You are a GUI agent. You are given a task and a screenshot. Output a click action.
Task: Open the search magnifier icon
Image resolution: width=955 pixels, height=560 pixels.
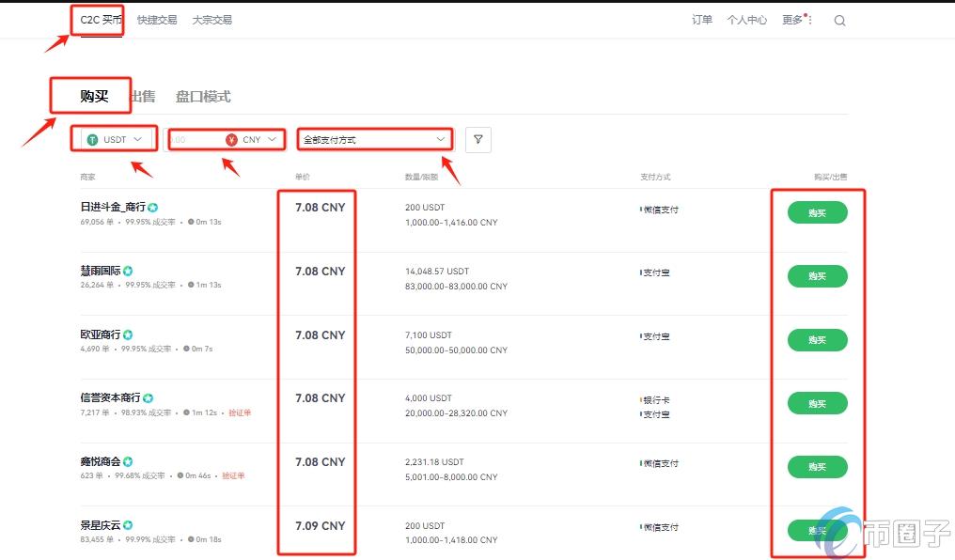[839, 19]
